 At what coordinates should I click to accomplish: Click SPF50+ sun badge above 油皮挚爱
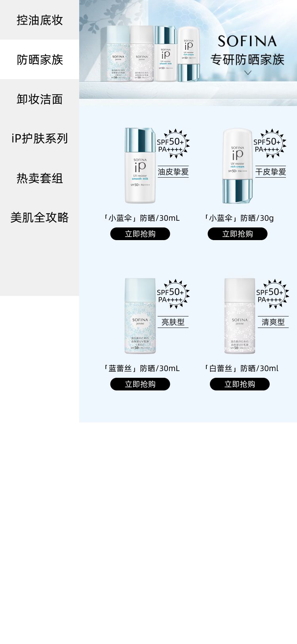tap(173, 144)
